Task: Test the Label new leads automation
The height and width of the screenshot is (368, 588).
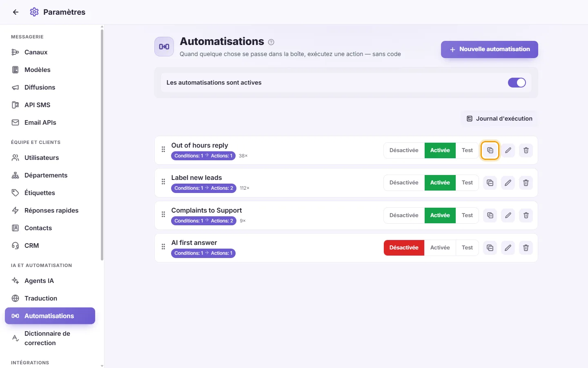Action: click(467, 183)
